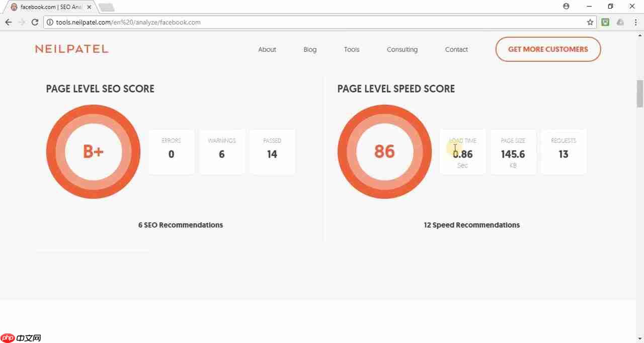Click 12 Speed Recommendations text
This screenshot has width=644, height=343.
click(x=472, y=225)
